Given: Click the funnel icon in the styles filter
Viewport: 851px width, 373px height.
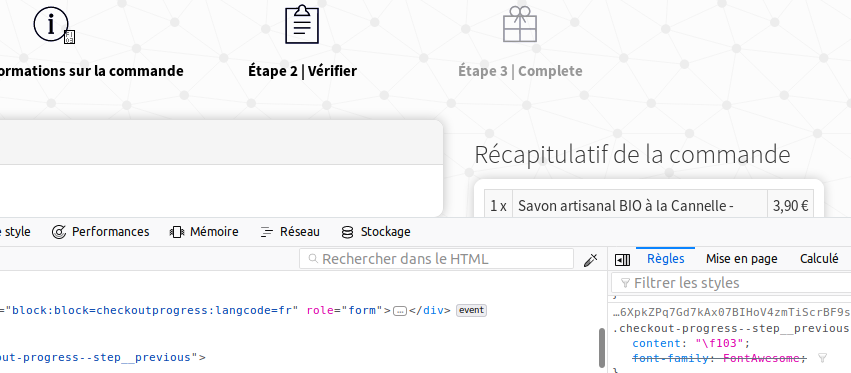Looking at the screenshot, I should (625, 283).
